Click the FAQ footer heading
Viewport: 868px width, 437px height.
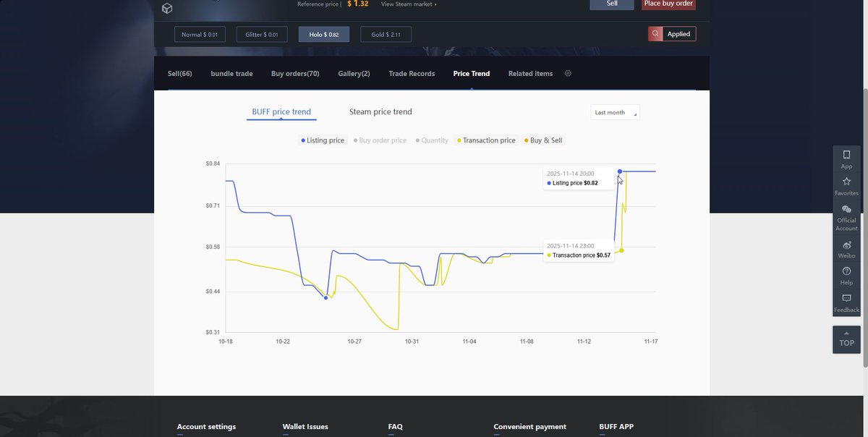395,427
